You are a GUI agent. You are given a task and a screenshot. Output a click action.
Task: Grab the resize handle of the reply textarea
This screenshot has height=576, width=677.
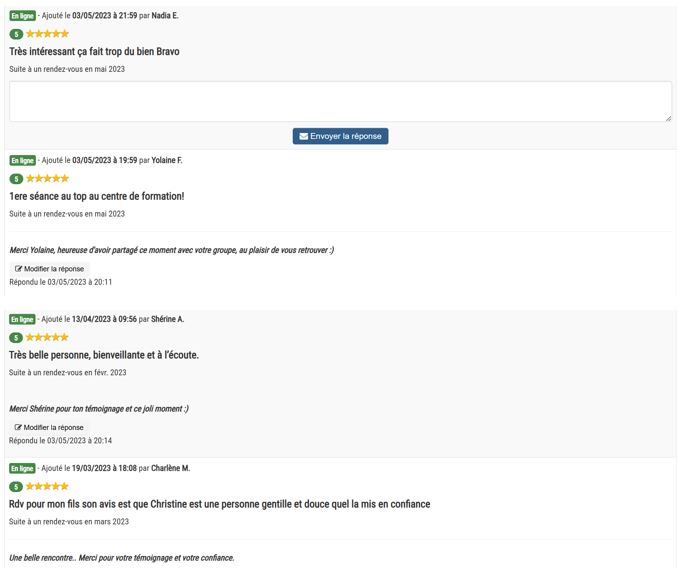pos(668,118)
